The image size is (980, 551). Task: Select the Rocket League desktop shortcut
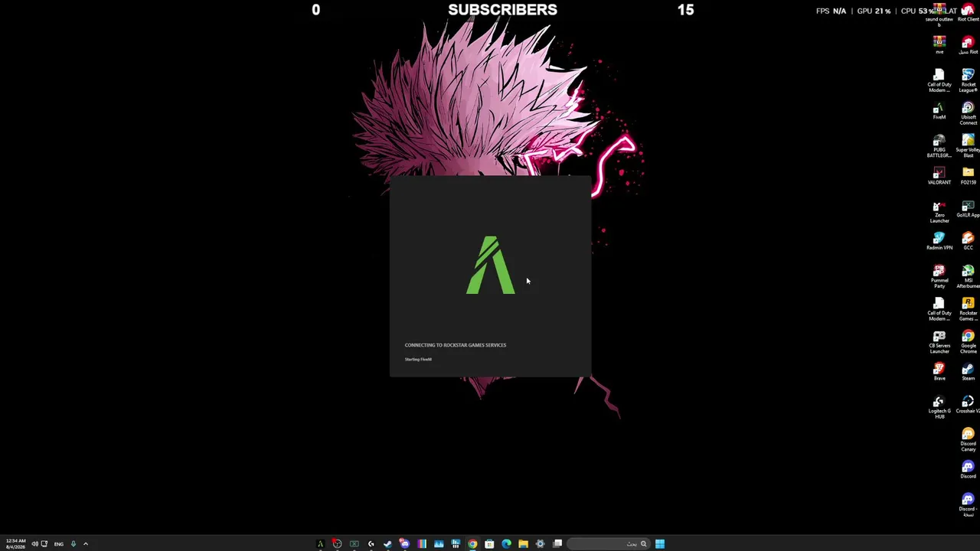coord(969,80)
